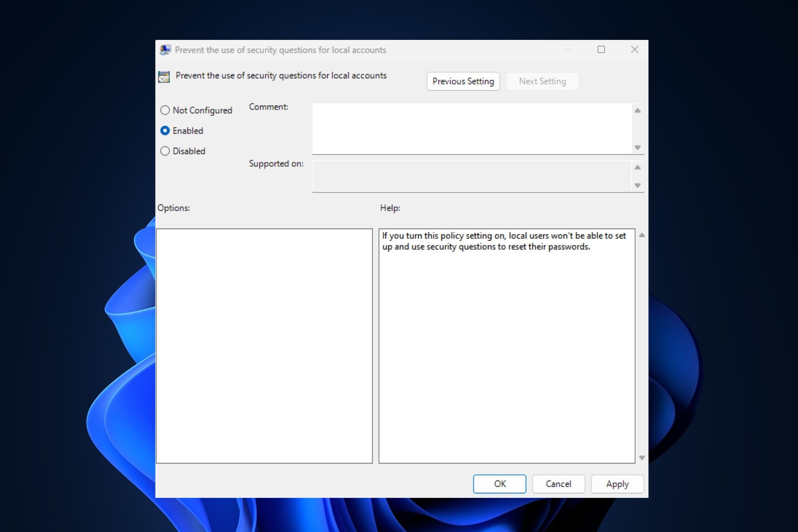Viewport: 798px width, 532px height.
Task: Click Apply to save the setting
Action: (616, 483)
